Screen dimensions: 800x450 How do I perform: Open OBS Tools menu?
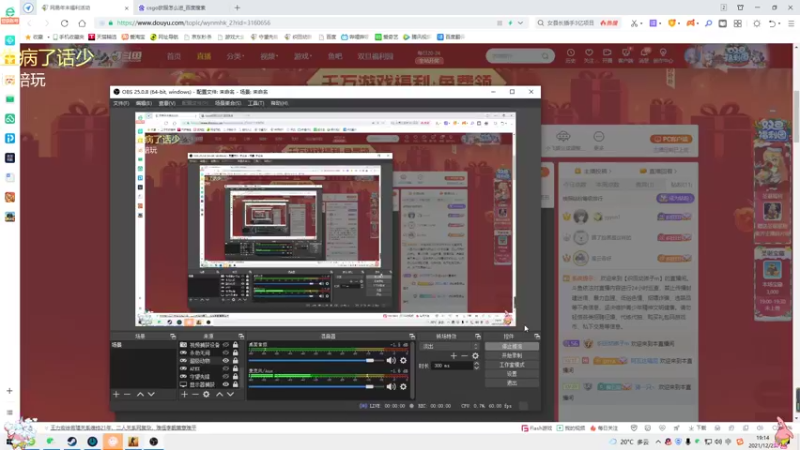click(256, 103)
